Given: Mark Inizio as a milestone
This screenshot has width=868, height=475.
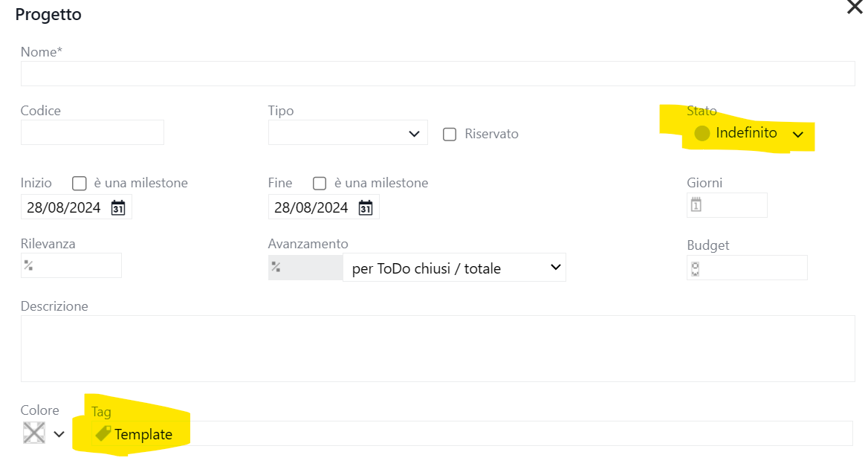Looking at the screenshot, I should (x=80, y=183).
